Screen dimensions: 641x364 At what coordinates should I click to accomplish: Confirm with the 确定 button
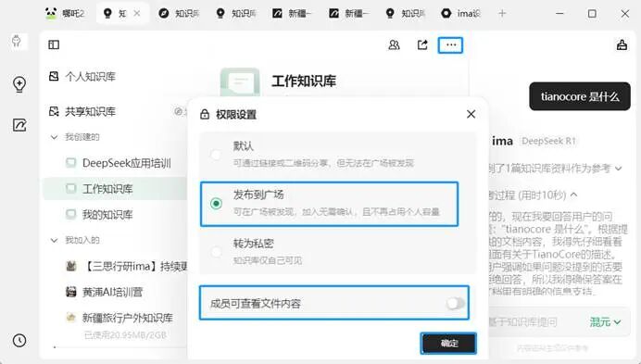click(x=448, y=343)
